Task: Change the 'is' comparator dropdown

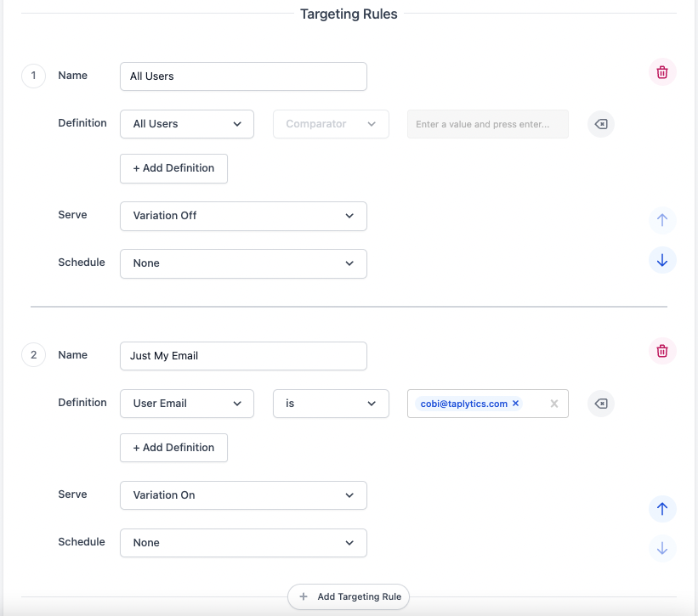Action: pyautogui.click(x=331, y=404)
